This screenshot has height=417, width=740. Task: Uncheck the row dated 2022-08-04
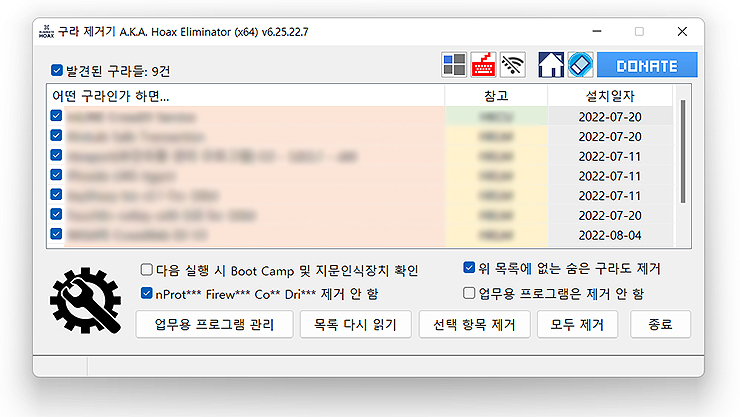[x=56, y=234]
